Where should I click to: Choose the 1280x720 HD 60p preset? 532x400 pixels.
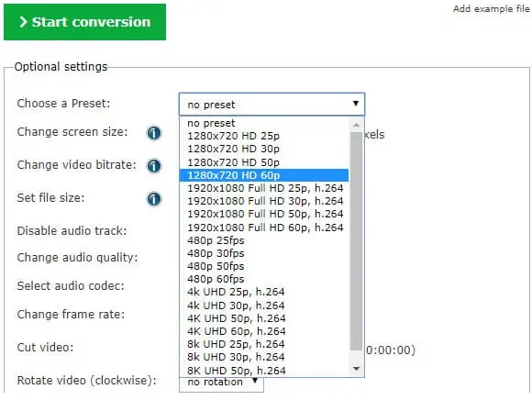(264, 175)
